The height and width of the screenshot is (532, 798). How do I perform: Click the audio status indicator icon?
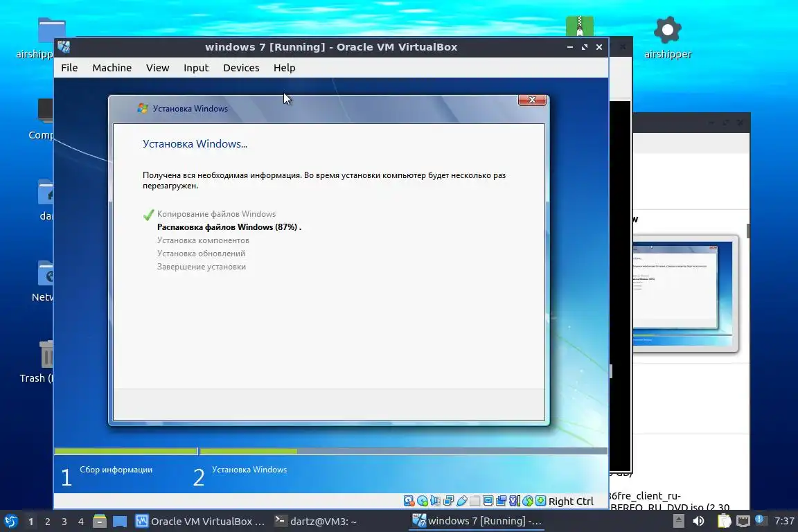coord(435,501)
